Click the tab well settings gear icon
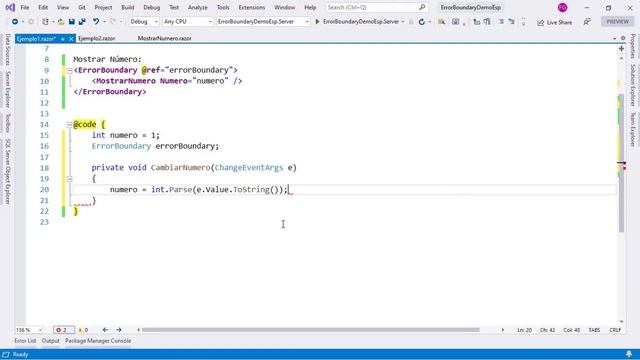 [623, 38]
